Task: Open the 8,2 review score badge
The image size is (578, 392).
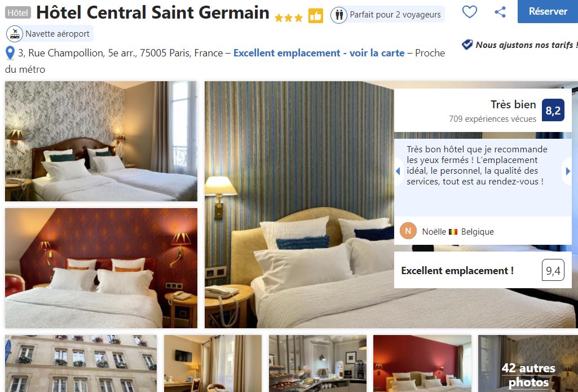Action: (553, 110)
